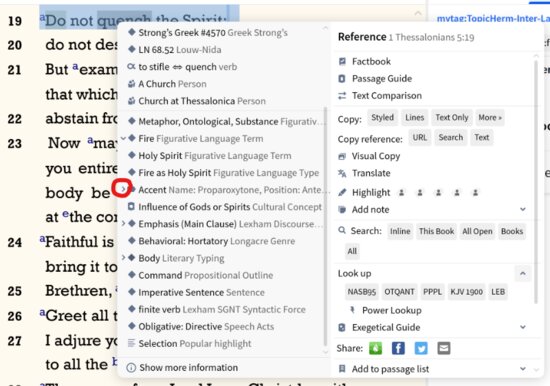Image resolution: width=550 pixels, height=386 pixels.
Task: Click the Passage Guide icon
Action: (342, 79)
